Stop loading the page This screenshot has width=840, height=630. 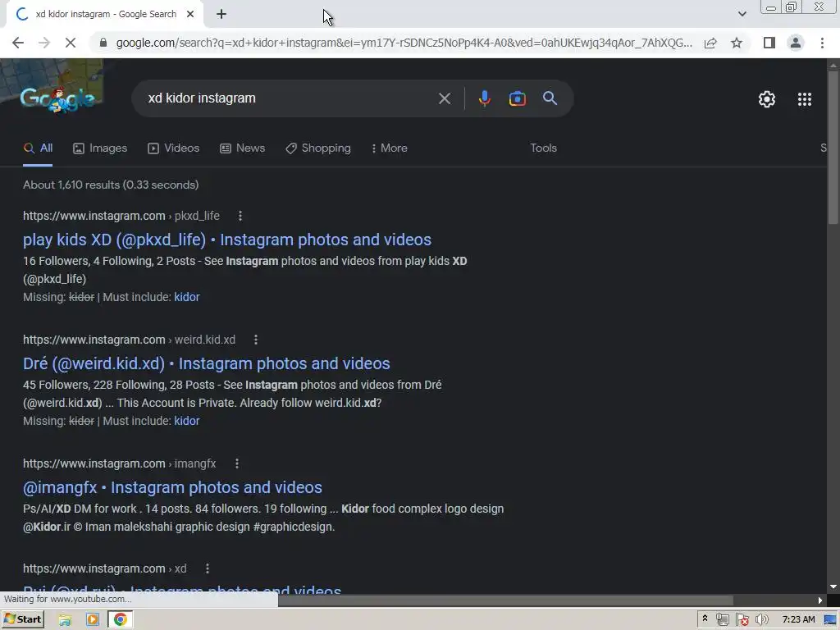[71, 43]
